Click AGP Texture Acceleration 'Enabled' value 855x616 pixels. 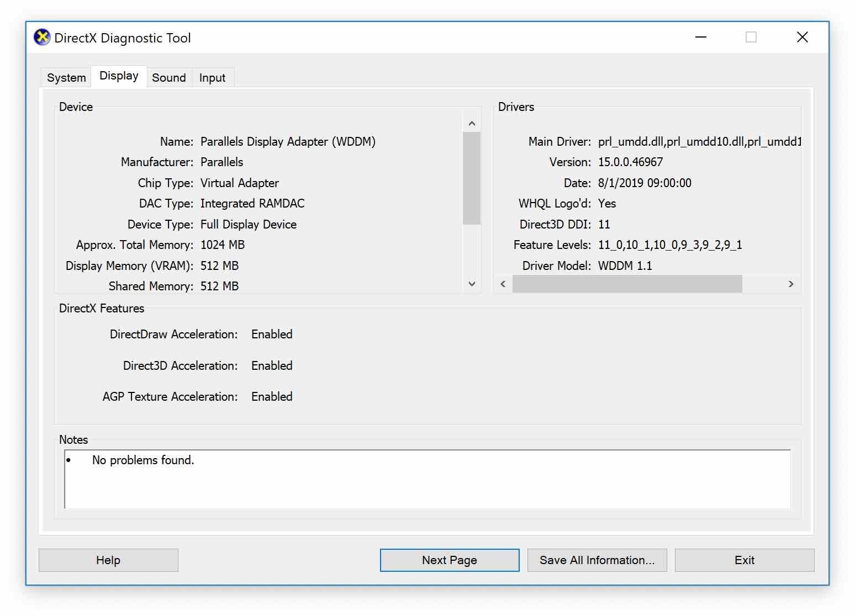[272, 397]
